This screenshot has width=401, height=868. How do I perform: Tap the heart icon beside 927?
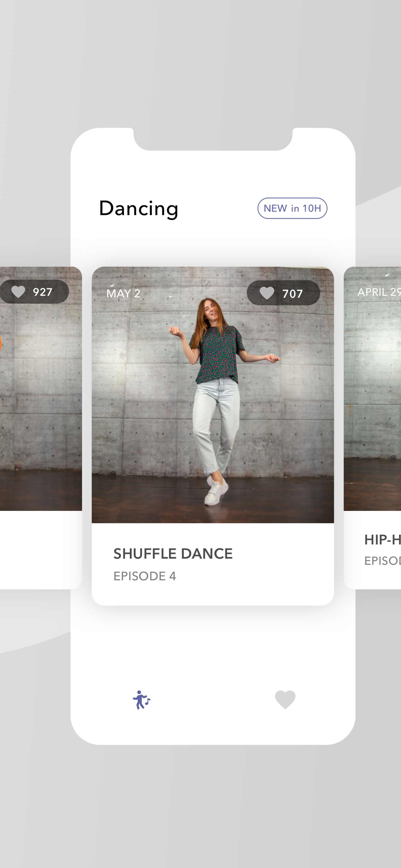click(18, 292)
